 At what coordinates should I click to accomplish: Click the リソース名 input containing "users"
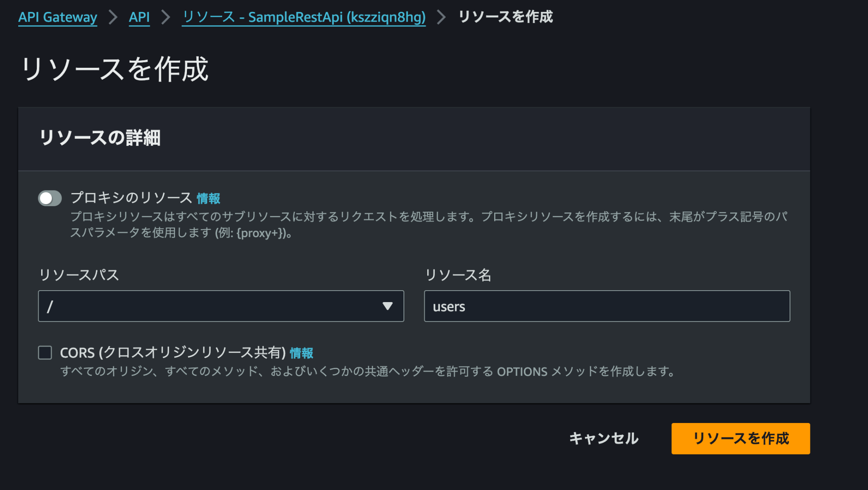tap(606, 306)
